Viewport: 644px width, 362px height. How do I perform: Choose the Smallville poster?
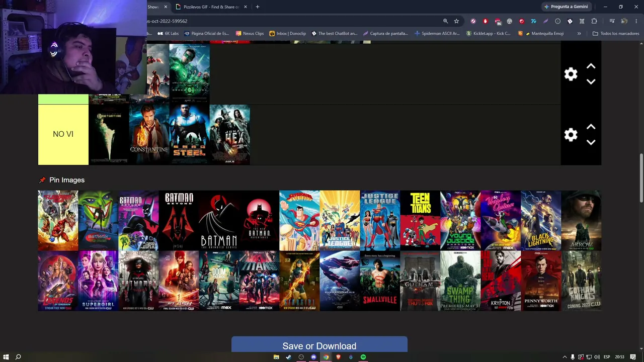tap(380, 281)
